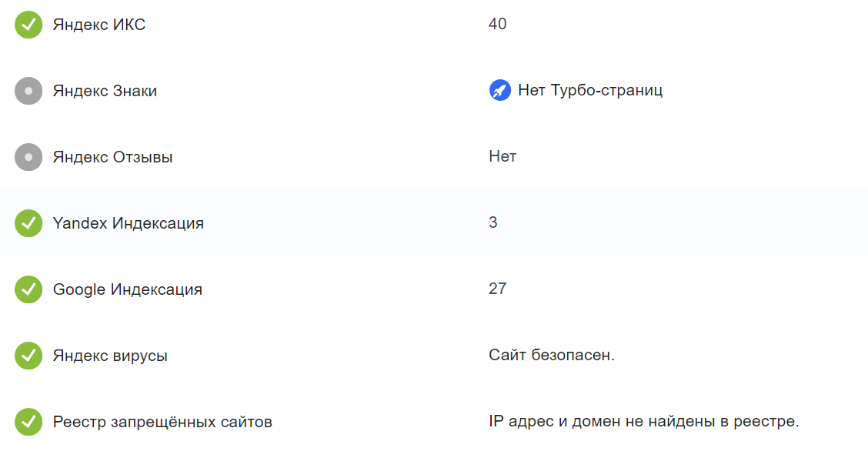The image size is (868, 468).
Task: Click the Yandex indexed pages value 3
Action: click(493, 222)
